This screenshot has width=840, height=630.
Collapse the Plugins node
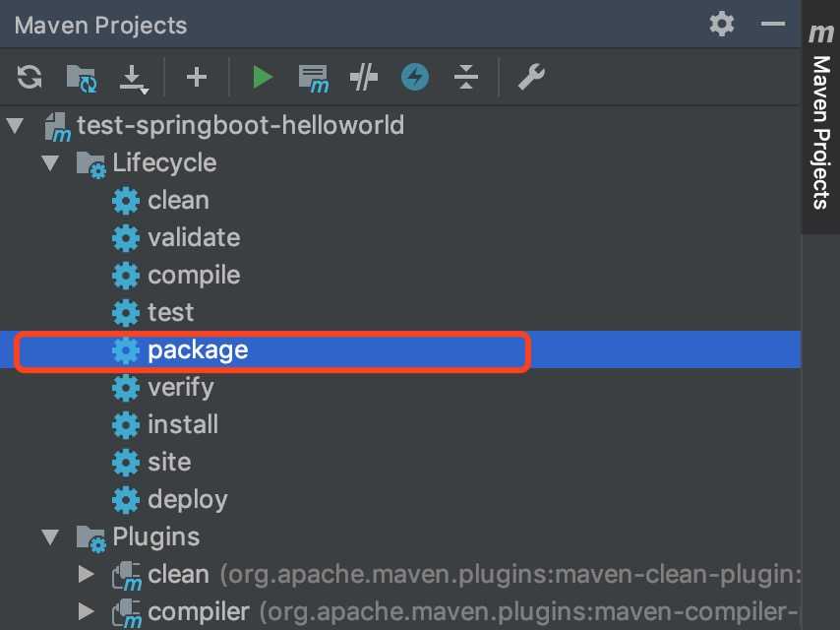(x=50, y=537)
